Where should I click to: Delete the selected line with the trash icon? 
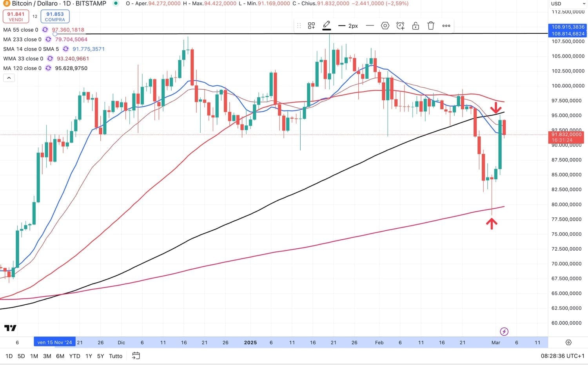[431, 26]
